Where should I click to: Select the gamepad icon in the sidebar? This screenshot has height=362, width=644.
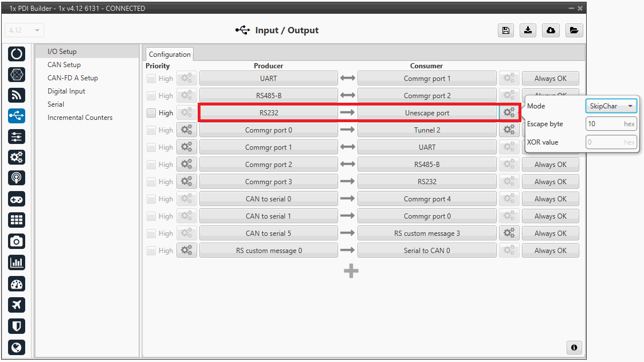pyautogui.click(x=17, y=199)
